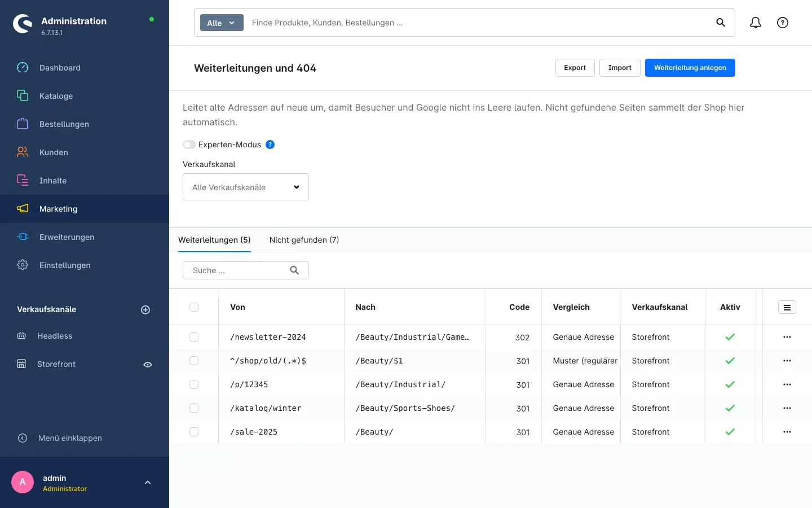Click the Headless basket icon

(x=21, y=336)
